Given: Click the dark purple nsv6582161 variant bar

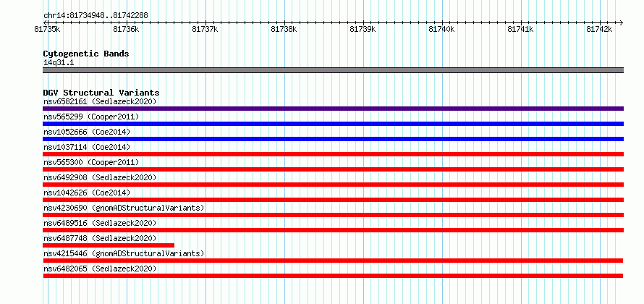Looking at the screenshot, I should coord(333,109).
